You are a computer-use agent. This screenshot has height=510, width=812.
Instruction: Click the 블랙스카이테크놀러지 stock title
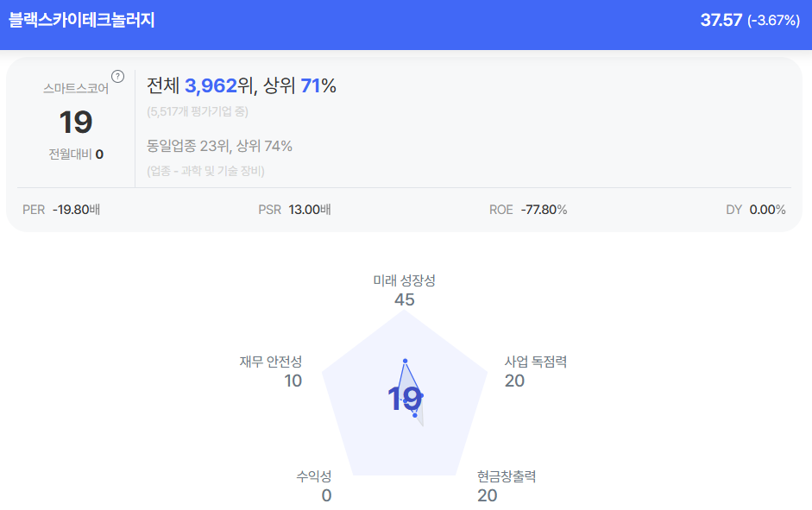(x=82, y=20)
